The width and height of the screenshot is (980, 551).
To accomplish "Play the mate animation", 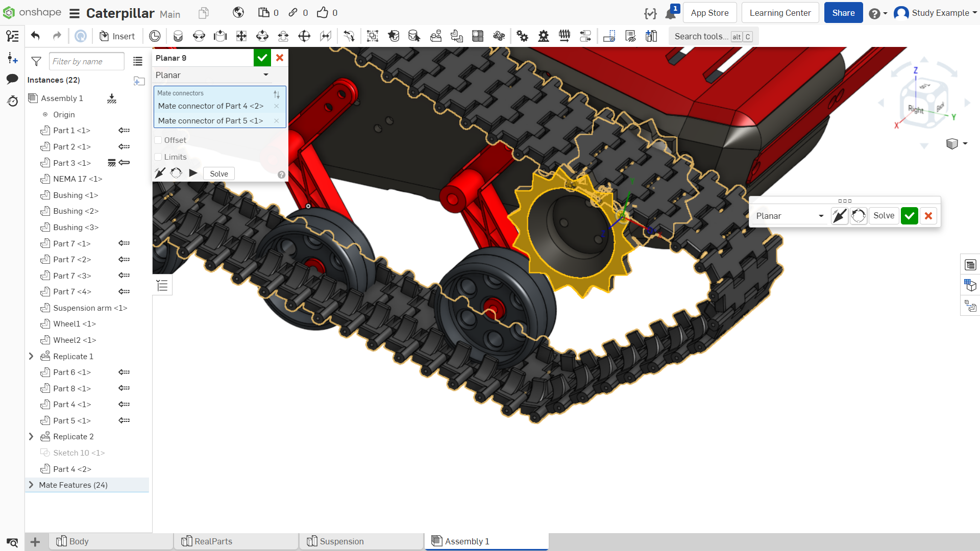I will pyautogui.click(x=193, y=173).
